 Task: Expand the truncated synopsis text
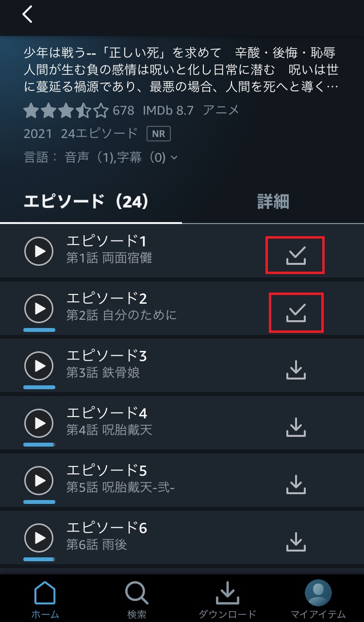(x=181, y=70)
